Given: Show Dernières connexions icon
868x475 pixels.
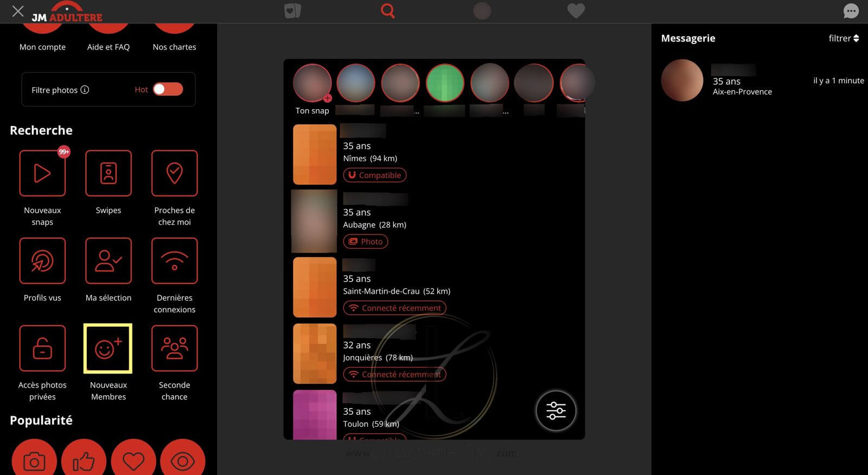Looking at the screenshot, I should (174, 261).
